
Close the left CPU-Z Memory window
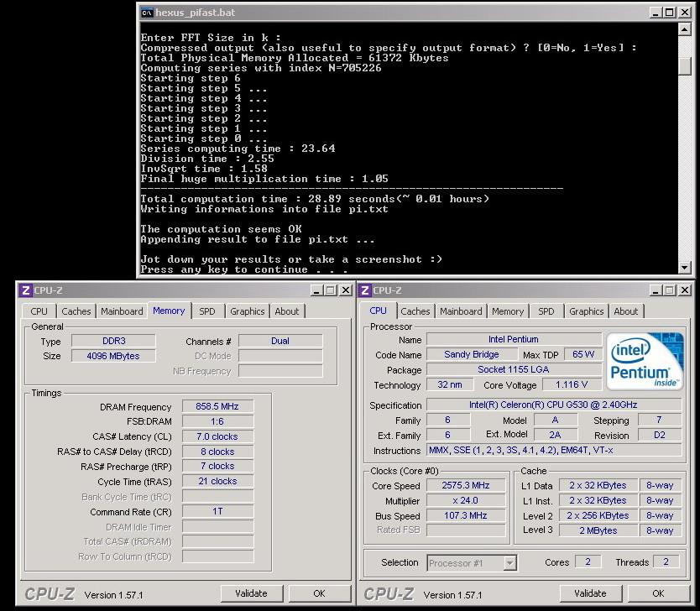(346, 290)
